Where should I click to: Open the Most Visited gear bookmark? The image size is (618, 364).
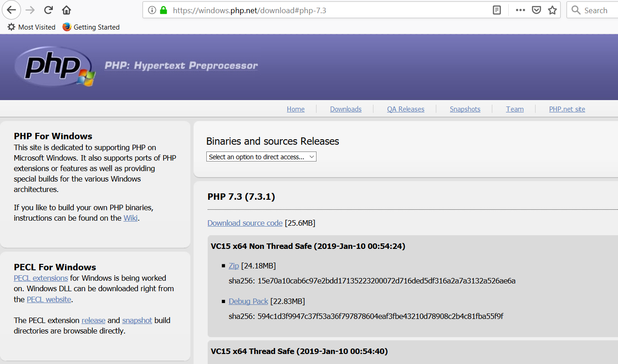pyautogui.click(x=31, y=27)
